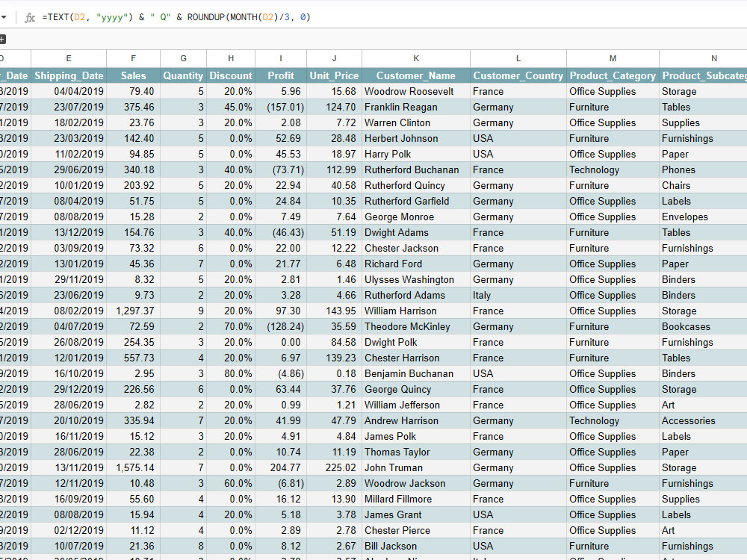Click the 60.0% discount cell
The image size is (747, 560).
coord(231,483)
